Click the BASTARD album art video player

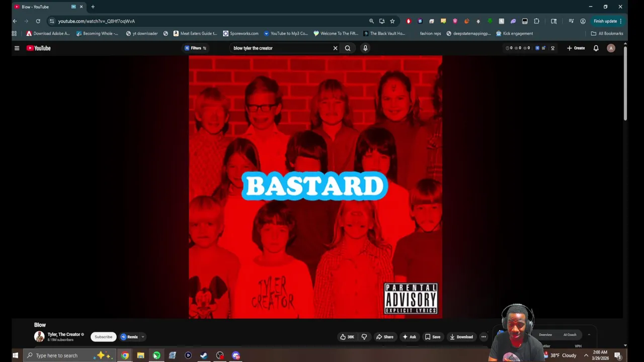315,187
